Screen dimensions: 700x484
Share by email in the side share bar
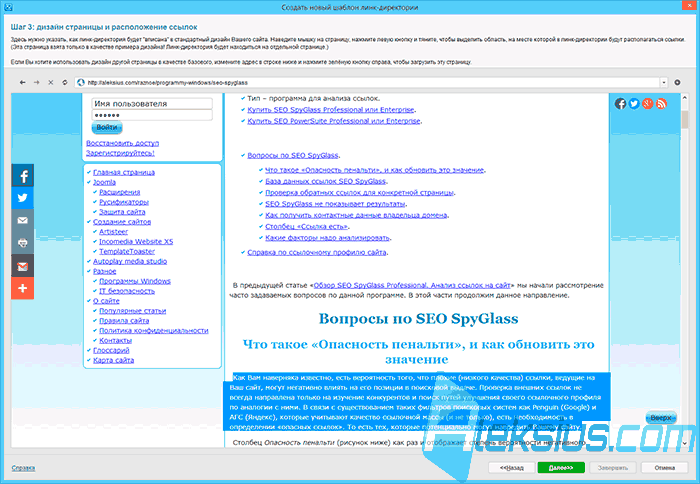coord(23,221)
